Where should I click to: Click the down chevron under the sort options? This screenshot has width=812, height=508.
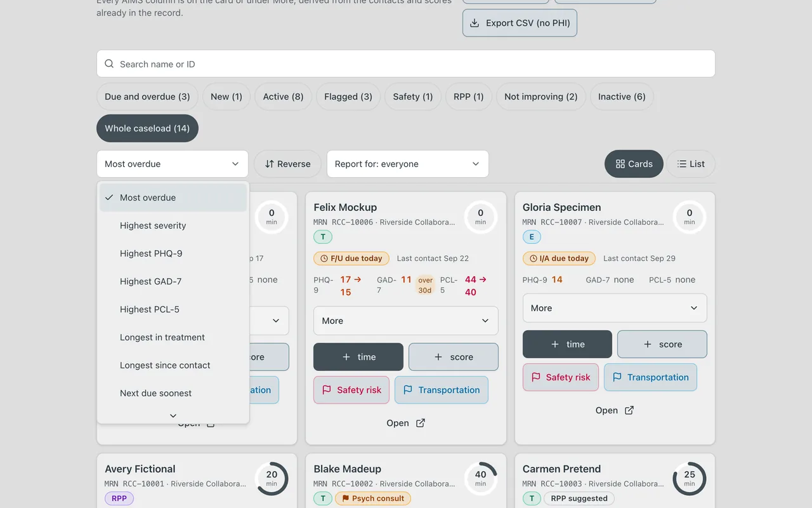coord(173,416)
